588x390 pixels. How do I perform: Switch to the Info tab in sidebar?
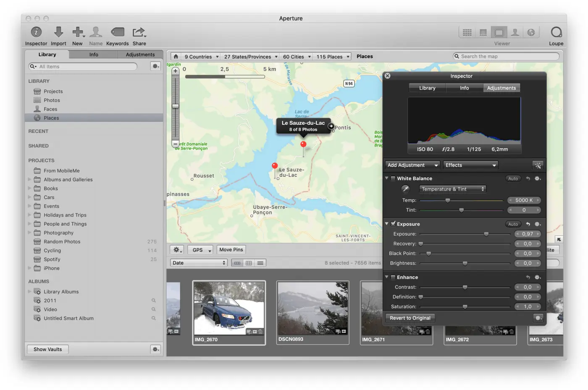click(94, 55)
